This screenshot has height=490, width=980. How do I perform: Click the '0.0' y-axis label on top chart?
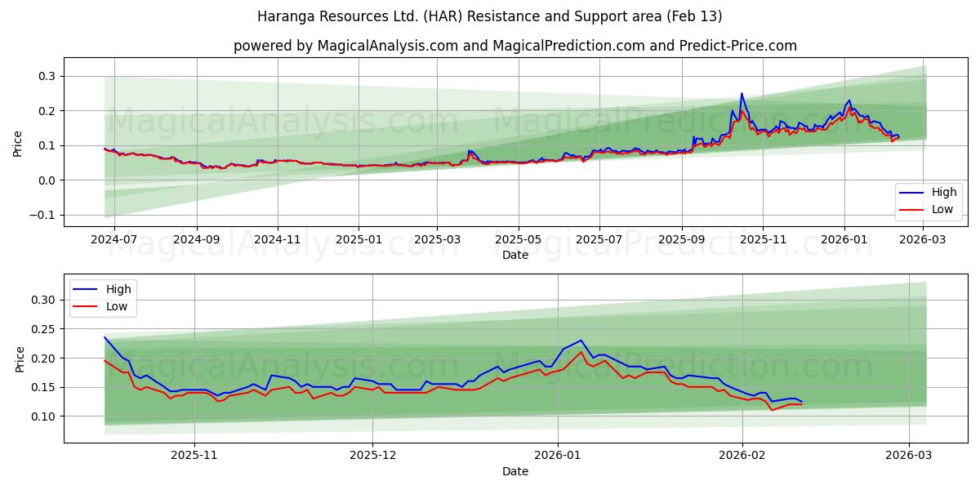coord(49,180)
